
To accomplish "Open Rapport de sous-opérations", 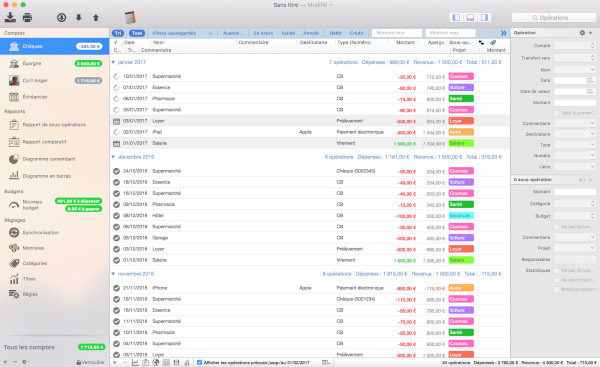I will coord(54,125).
